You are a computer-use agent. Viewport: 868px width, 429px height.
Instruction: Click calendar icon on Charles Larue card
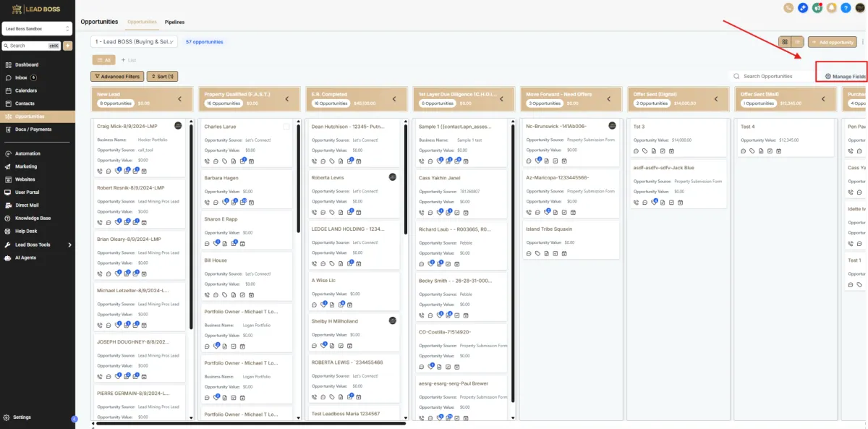coord(250,161)
